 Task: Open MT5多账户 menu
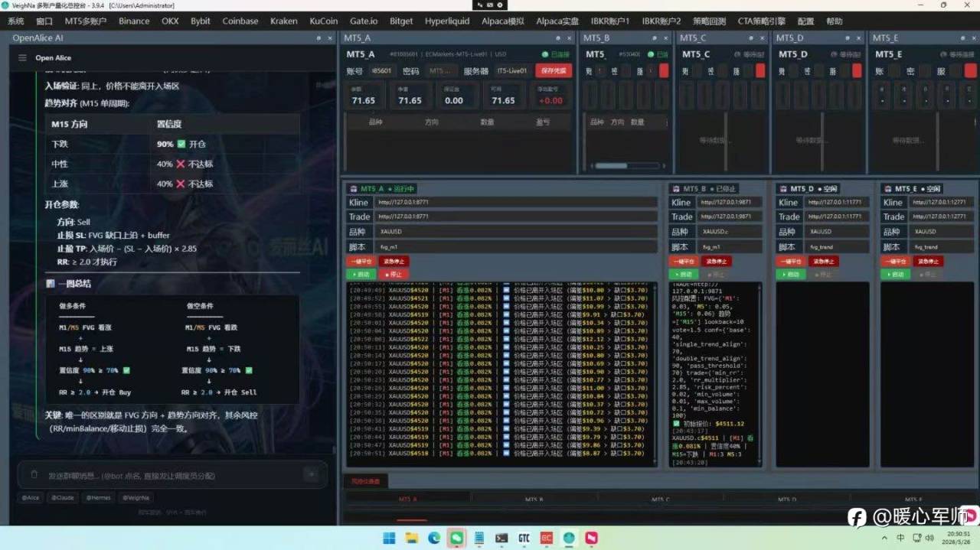pyautogui.click(x=86, y=21)
